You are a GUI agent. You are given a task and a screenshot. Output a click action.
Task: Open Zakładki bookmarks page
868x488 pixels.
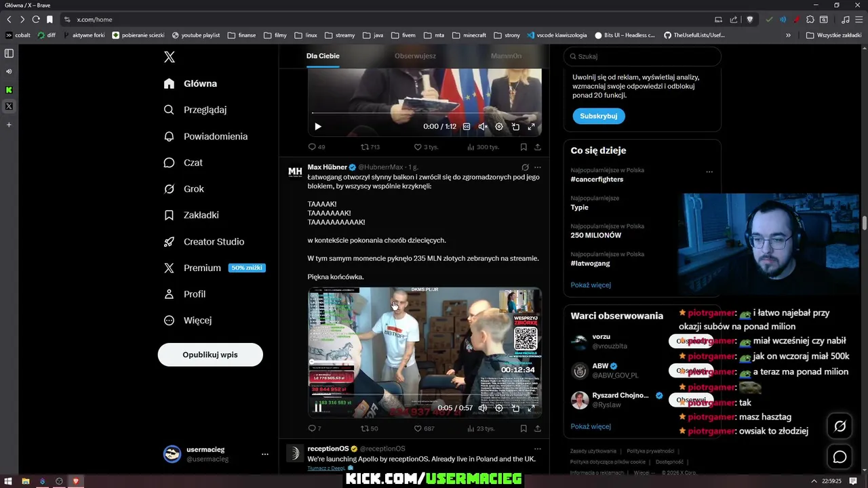[x=191, y=215]
